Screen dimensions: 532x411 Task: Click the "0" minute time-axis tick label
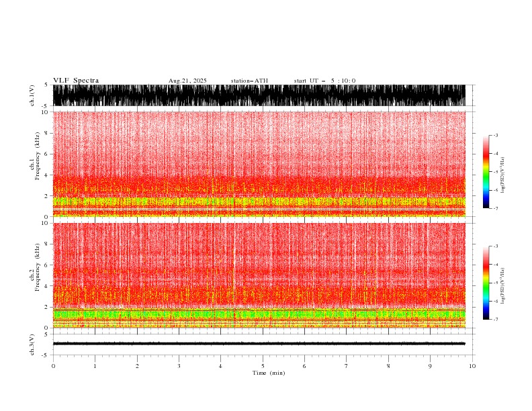[x=53, y=366]
